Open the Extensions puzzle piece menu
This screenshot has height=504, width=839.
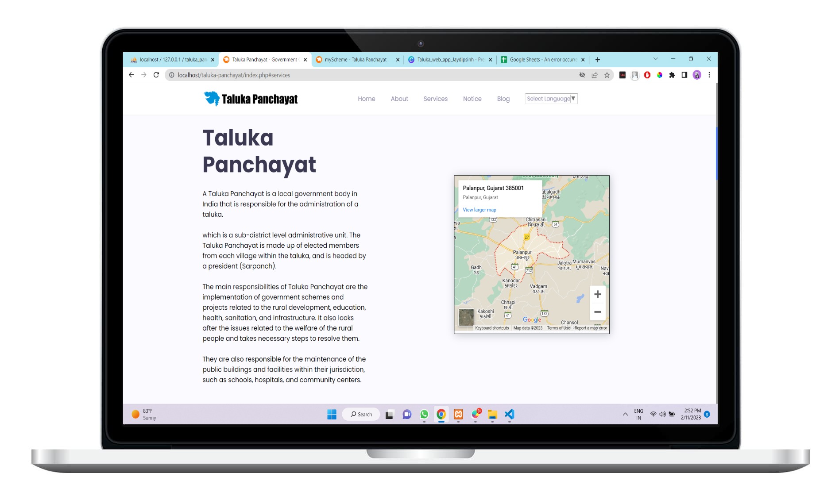pyautogui.click(x=672, y=75)
